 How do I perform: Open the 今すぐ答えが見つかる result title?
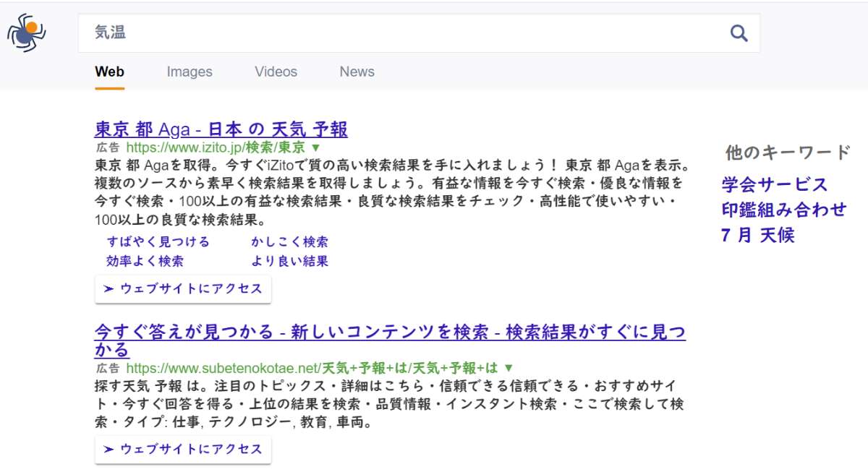(x=389, y=332)
